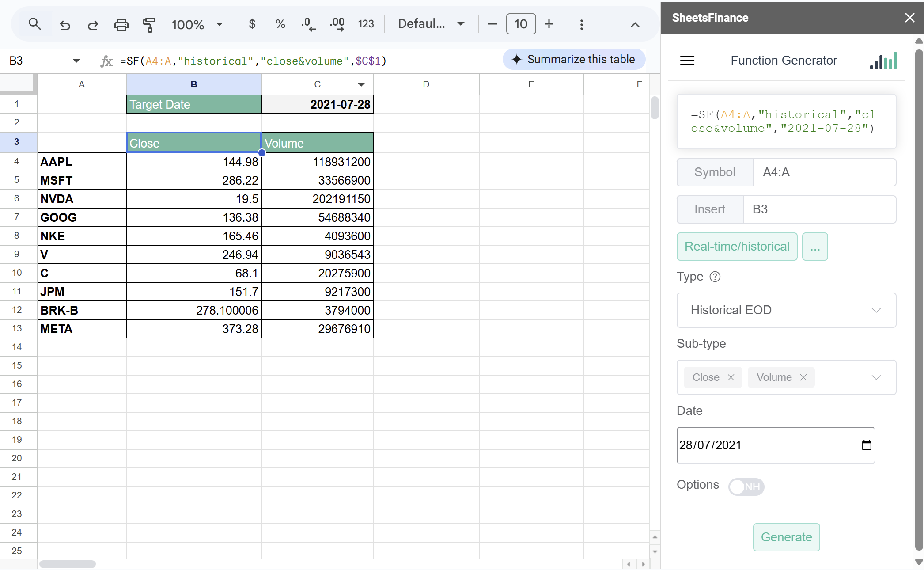Click the print icon
The height and width of the screenshot is (570, 924).
[x=121, y=25]
